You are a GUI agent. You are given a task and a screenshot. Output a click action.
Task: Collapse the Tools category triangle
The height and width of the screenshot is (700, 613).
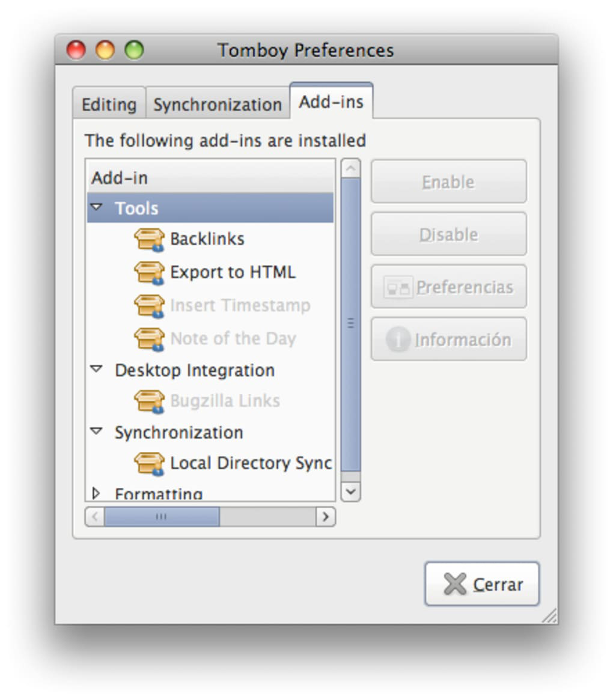click(x=96, y=207)
